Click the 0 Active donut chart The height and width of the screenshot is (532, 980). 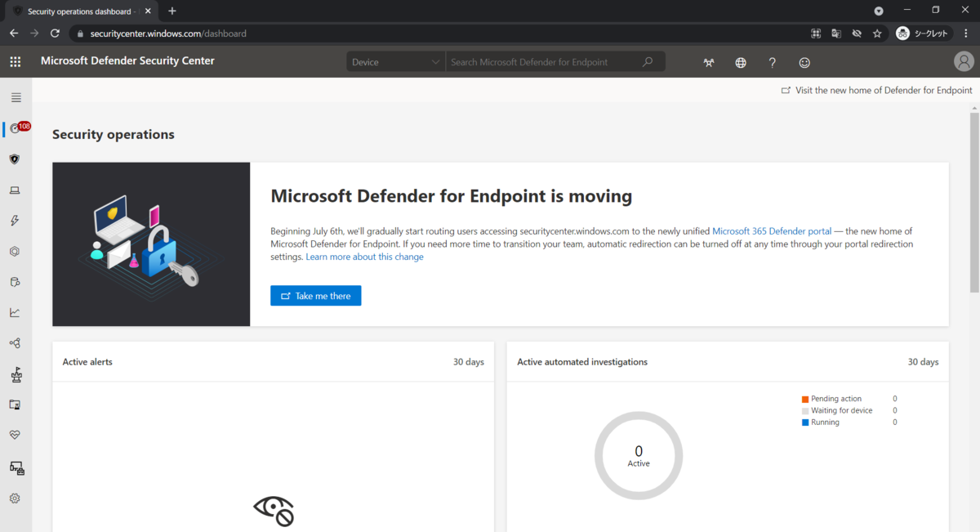click(x=639, y=456)
